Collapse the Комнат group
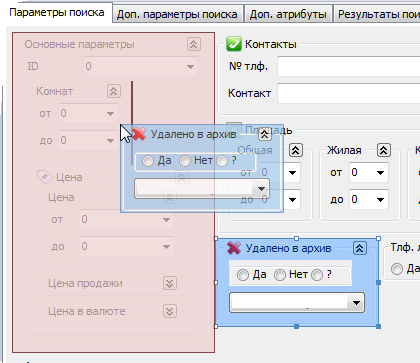 tap(114, 91)
